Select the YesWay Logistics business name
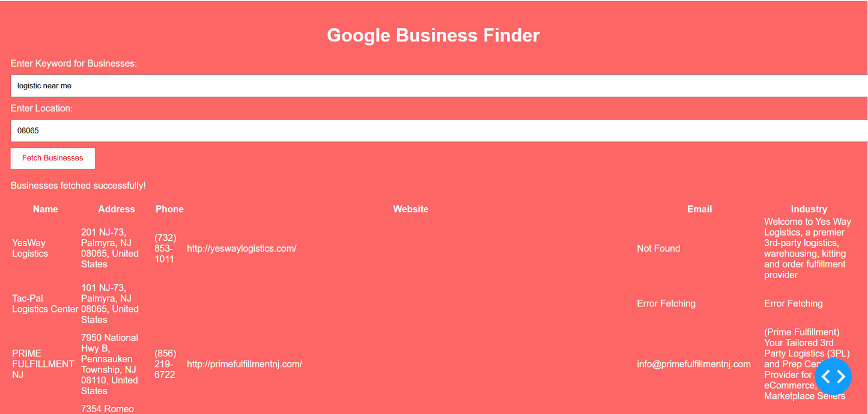 pos(29,248)
